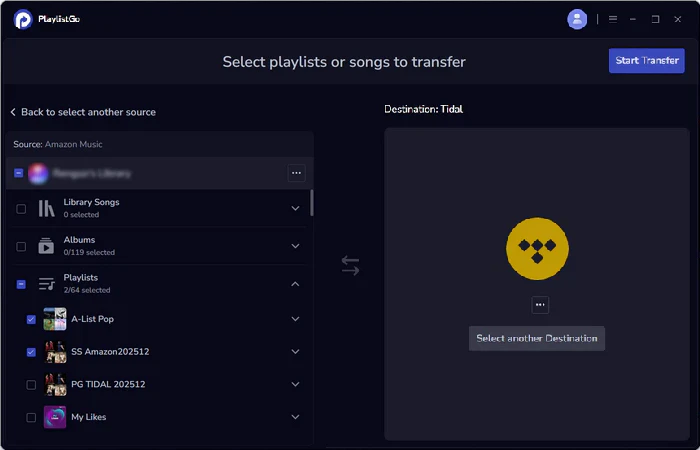Click the source list scrollbar
700x450 pixels.
[312, 203]
